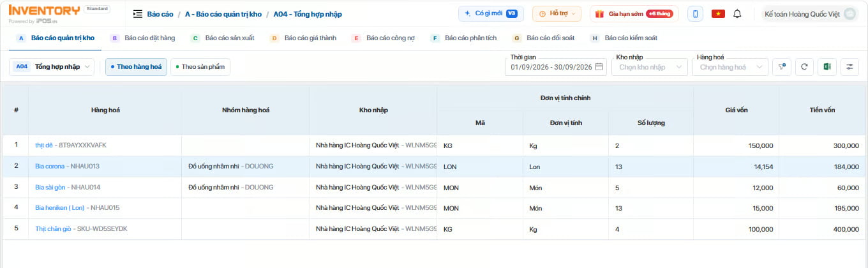The image size is (868, 268).
Task: Open the Thịt chân giò item link
Action: (x=53, y=229)
